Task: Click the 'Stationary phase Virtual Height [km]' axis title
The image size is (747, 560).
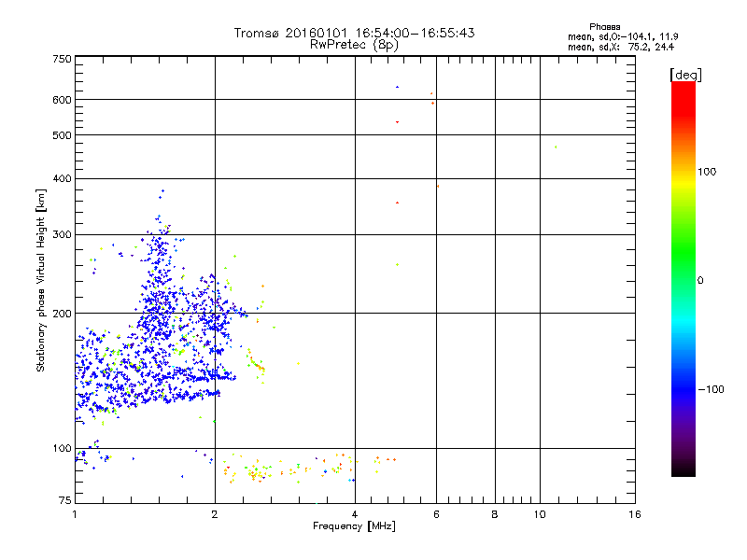Action: 41,280
